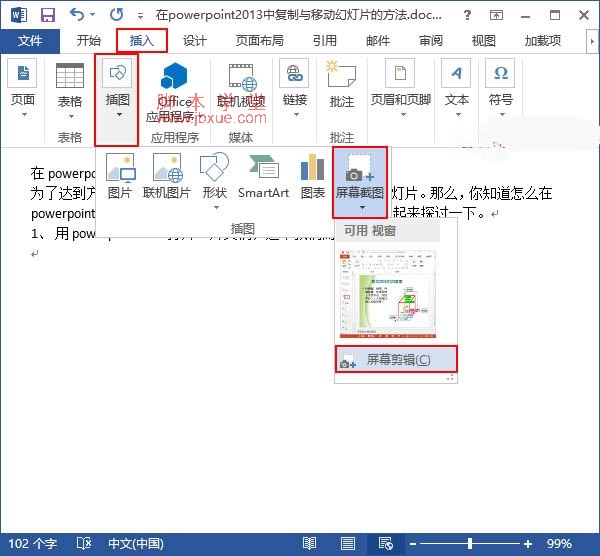Switch to the 设计 (Design) tab

click(194, 41)
